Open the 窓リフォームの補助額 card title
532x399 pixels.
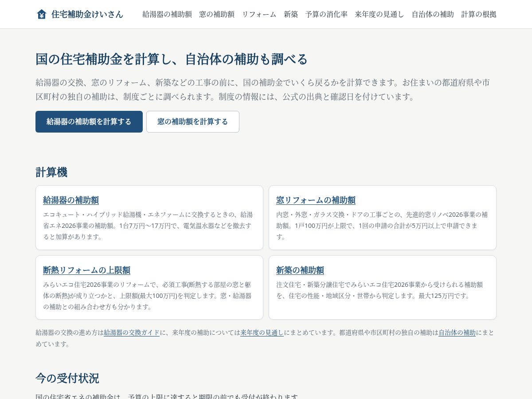[x=316, y=200]
